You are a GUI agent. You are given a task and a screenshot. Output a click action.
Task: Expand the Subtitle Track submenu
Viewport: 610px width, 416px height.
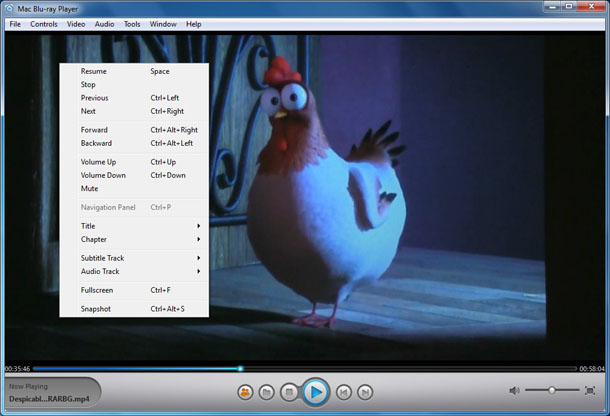[x=134, y=258]
